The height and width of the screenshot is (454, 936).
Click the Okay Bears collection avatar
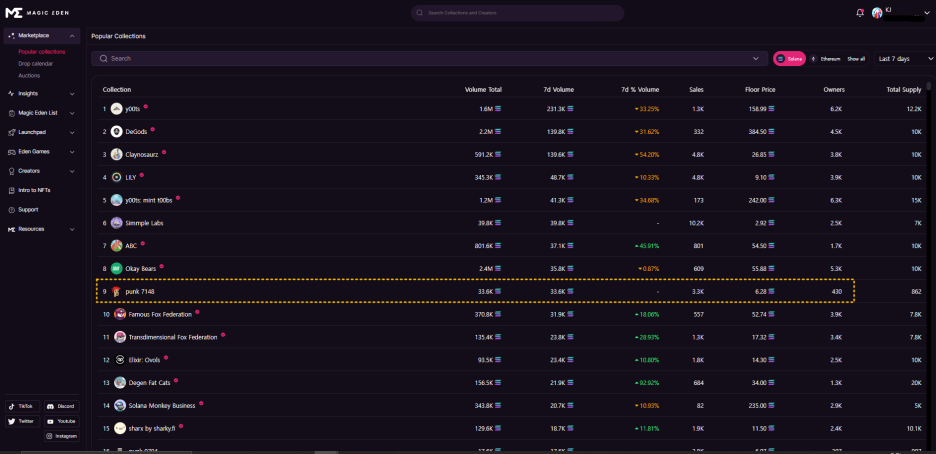pos(116,268)
